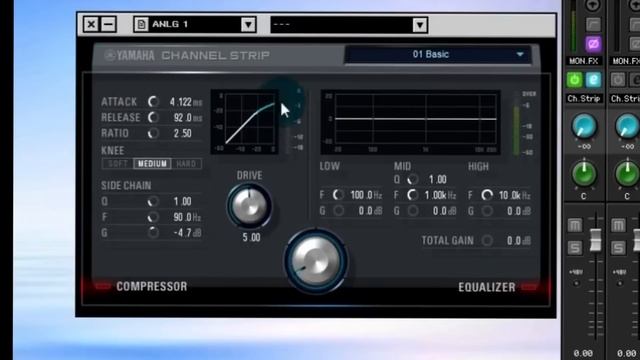
Task: Click the green pan knob on first mixer channel
Action: (x=584, y=175)
